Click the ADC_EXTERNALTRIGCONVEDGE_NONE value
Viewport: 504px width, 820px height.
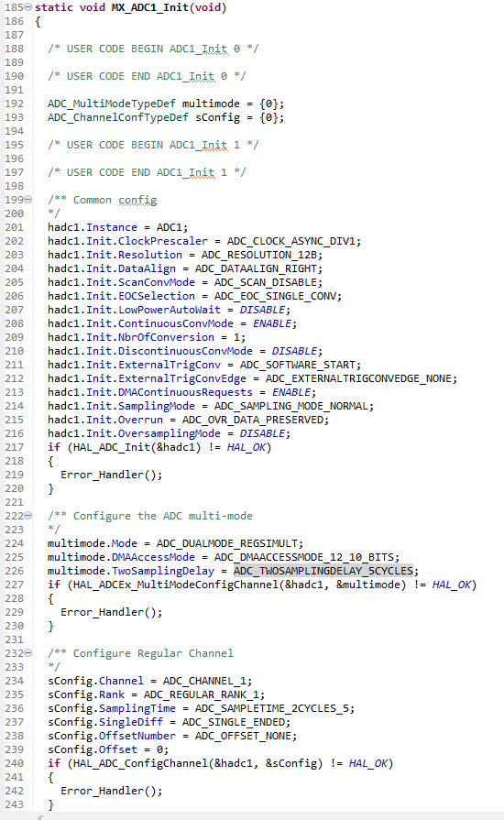[358, 378]
